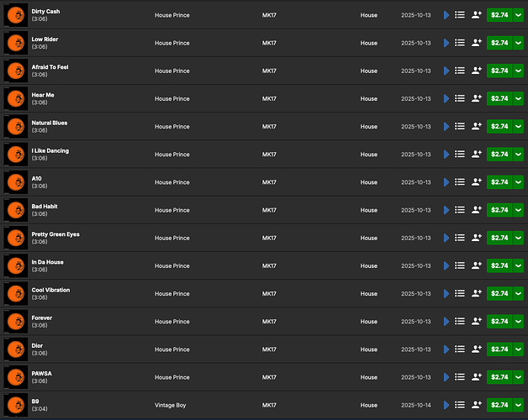Buy PAWSA for $2.74
This screenshot has height=420, width=528.
point(499,377)
